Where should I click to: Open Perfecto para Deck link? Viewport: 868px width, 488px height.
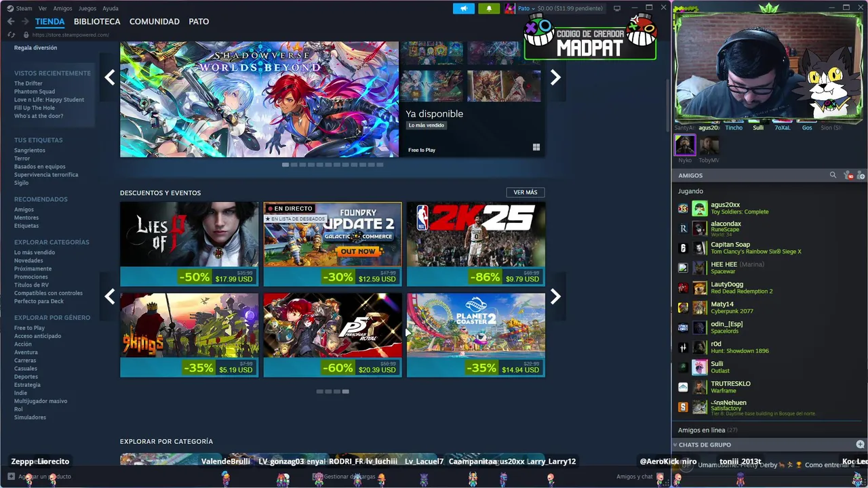(39, 301)
